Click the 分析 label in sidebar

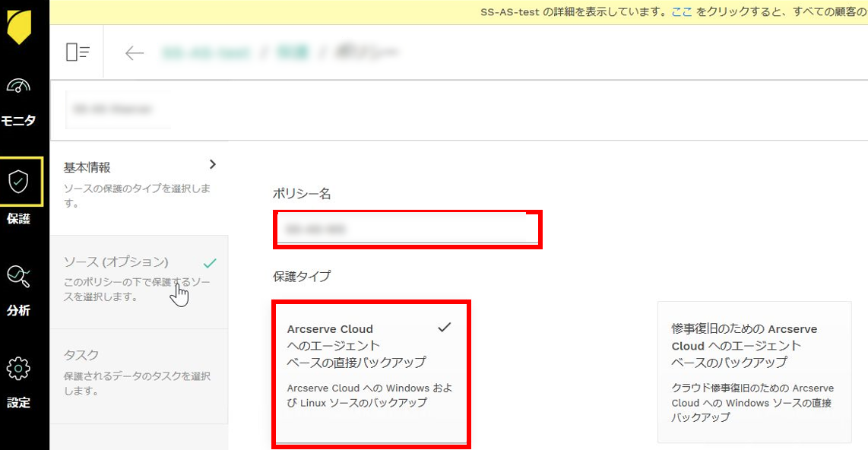18,311
